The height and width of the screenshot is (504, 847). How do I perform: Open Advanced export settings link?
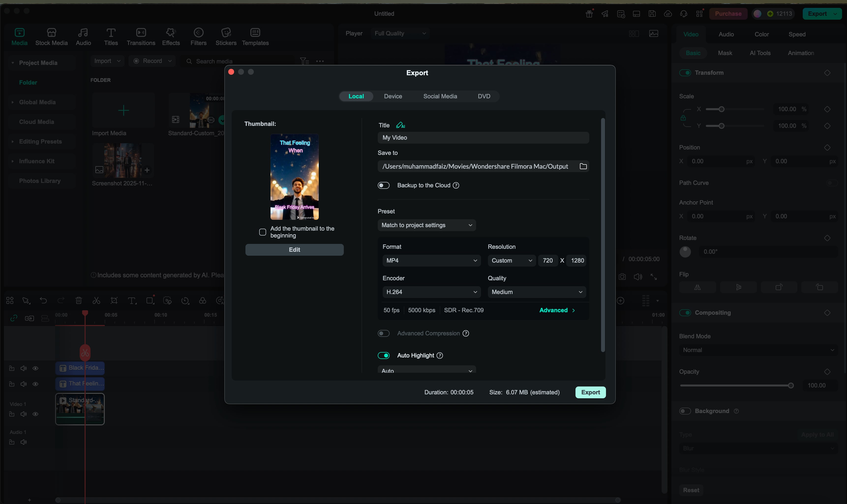tap(557, 310)
